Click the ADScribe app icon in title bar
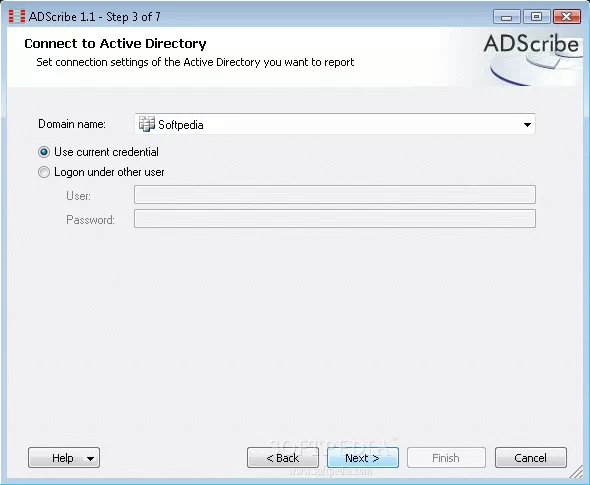This screenshot has height=485, width=590. (x=17, y=17)
